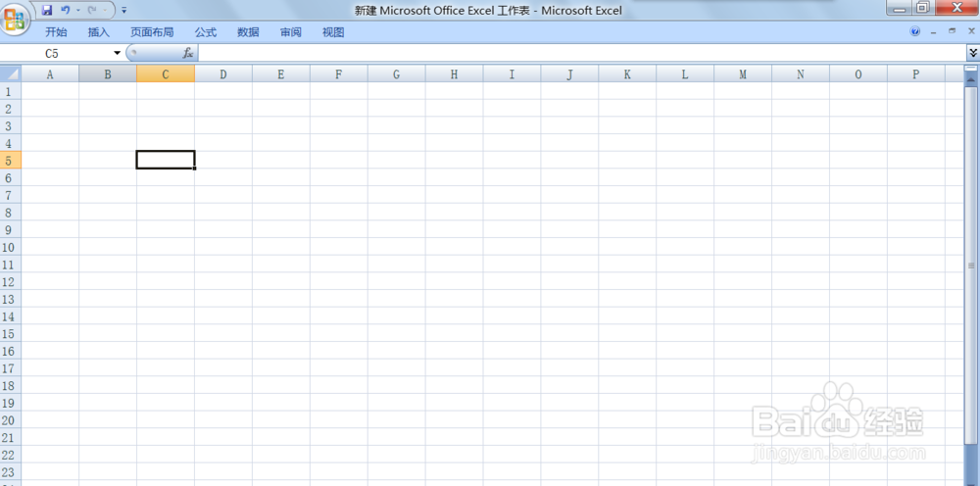Image resolution: width=980 pixels, height=486 pixels.
Task: Select column D header
Action: pos(223,74)
